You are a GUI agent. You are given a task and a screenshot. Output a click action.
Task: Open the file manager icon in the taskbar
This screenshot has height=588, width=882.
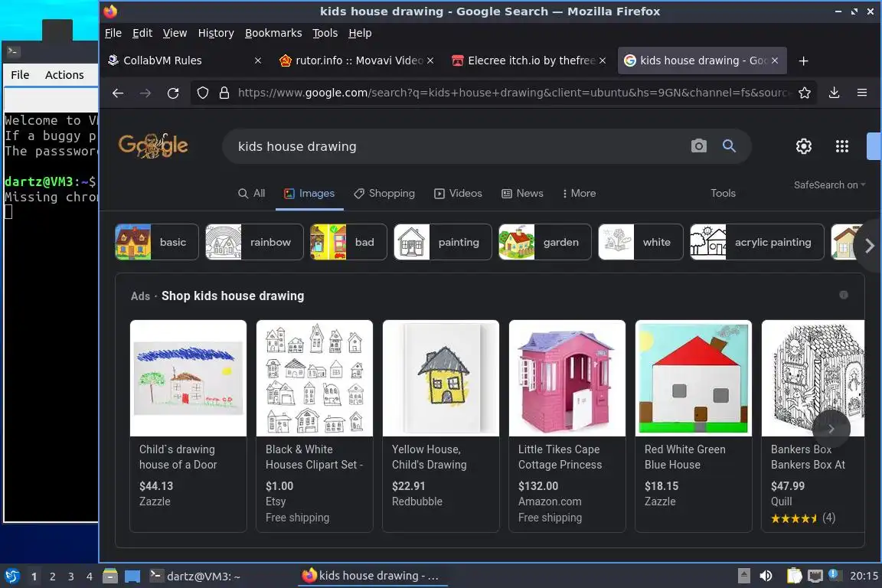[110, 577]
